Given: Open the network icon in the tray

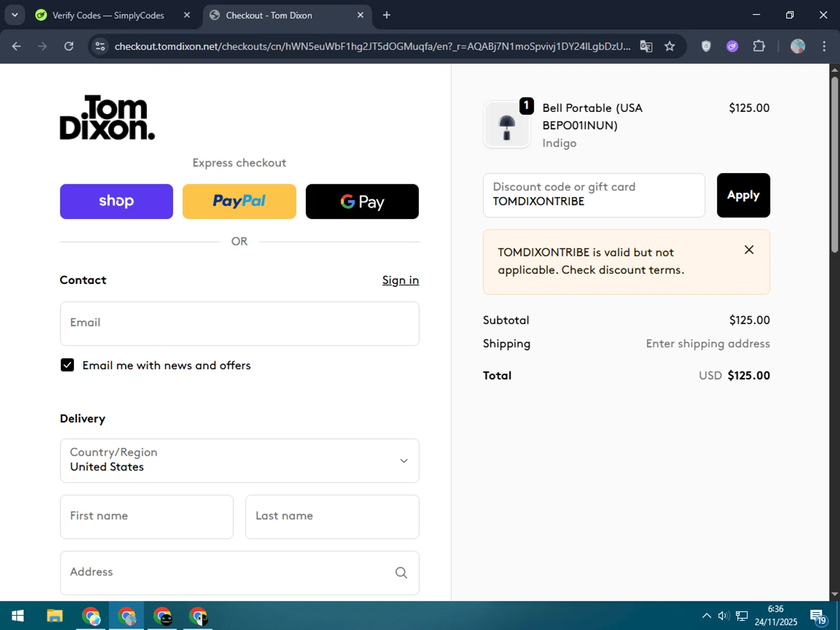Looking at the screenshot, I should pos(742,616).
